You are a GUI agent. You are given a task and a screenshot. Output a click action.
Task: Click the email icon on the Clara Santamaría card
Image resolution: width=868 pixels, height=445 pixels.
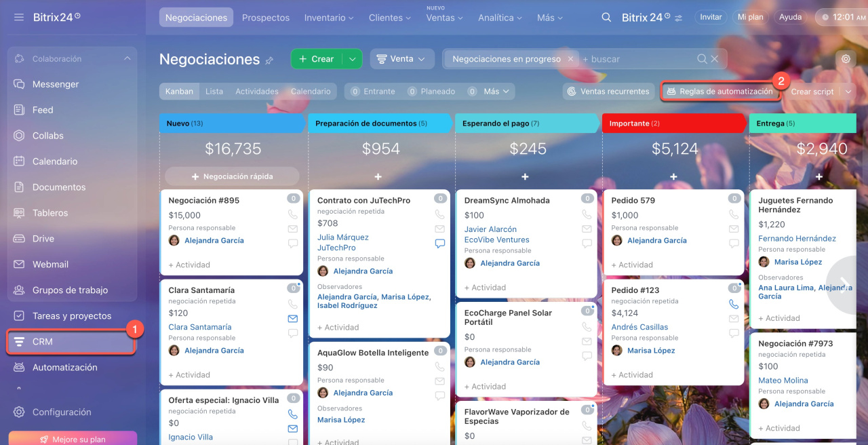(293, 319)
